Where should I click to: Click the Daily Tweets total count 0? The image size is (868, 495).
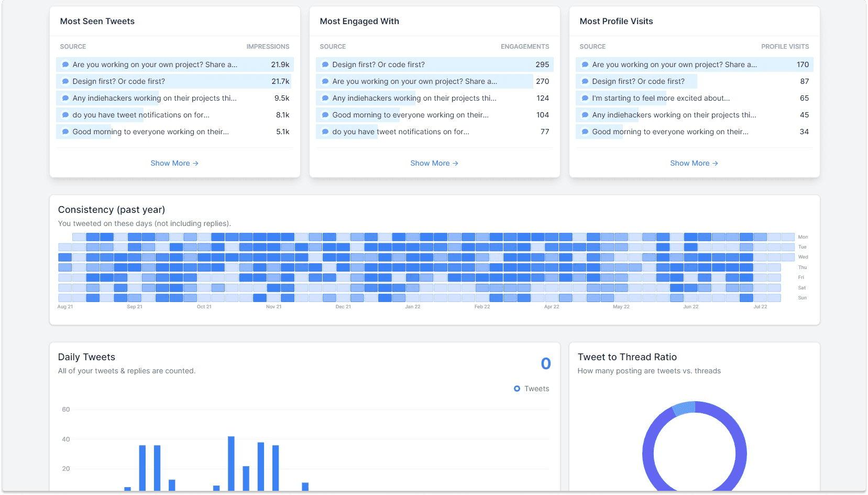(x=546, y=363)
